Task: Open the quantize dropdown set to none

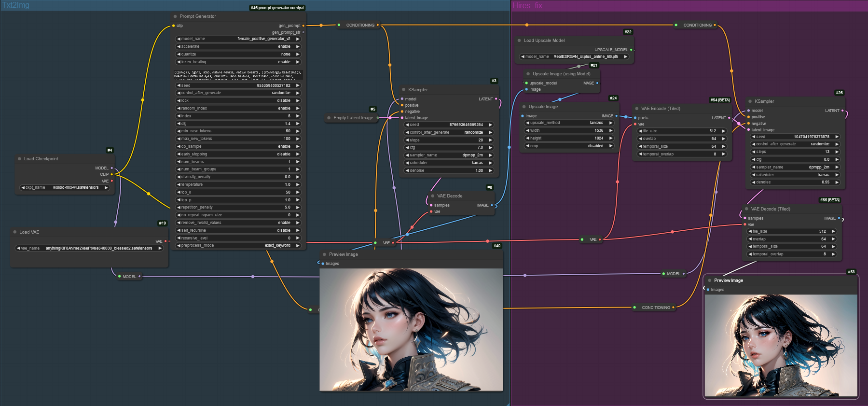Action: [x=238, y=54]
